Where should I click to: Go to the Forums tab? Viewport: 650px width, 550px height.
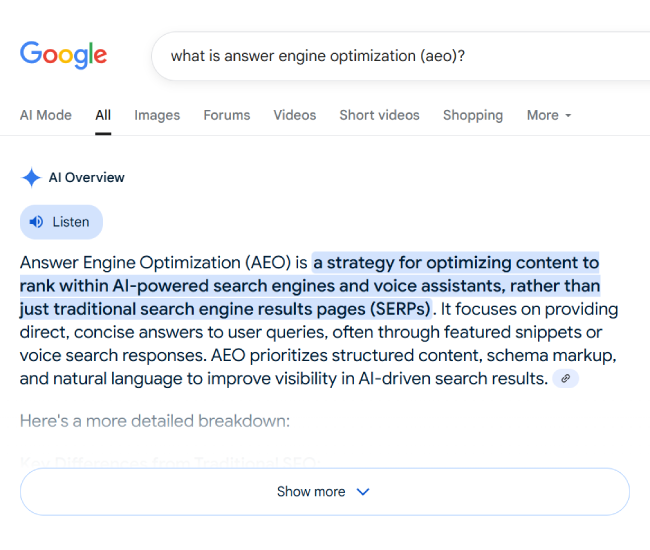227,115
